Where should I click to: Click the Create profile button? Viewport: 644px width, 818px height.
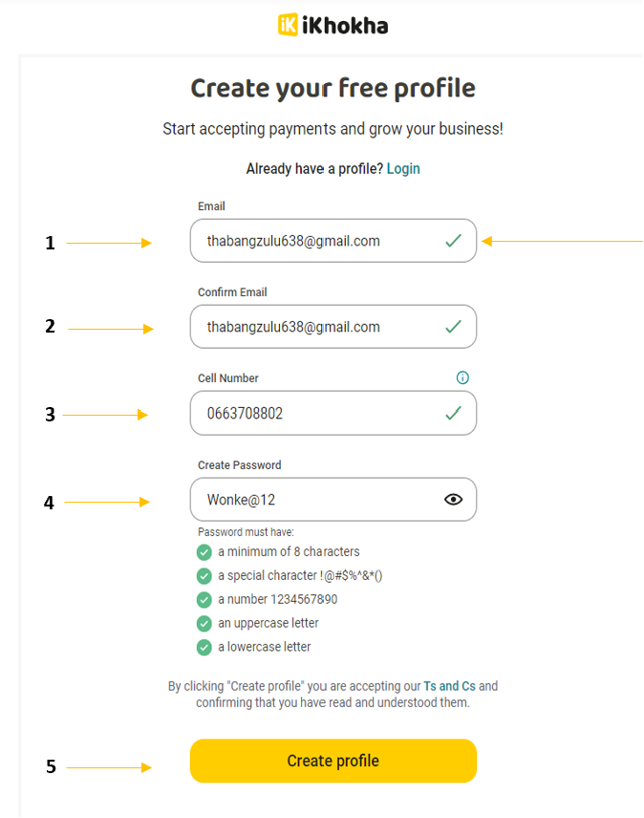(x=333, y=761)
